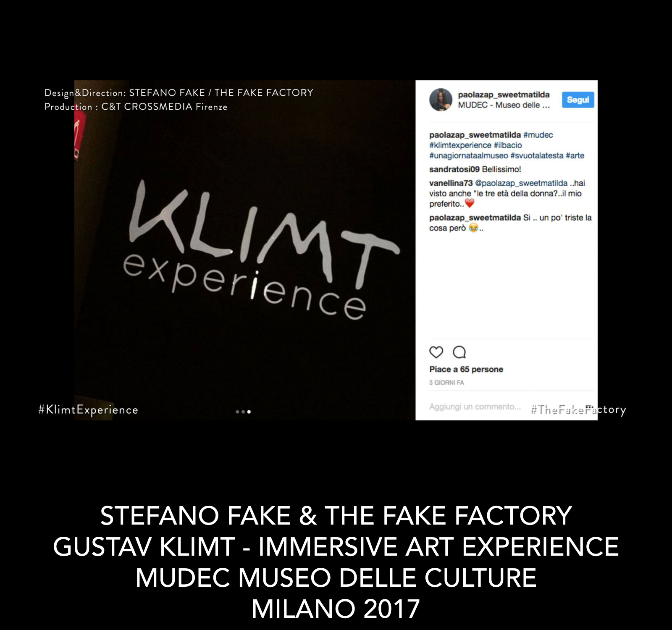View Piace a 65 persone likes
672x630 pixels.
pos(466,370)
